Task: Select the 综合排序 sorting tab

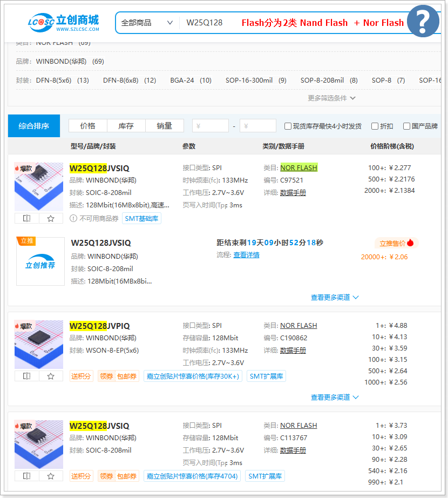Action: [x=34, y=126]
